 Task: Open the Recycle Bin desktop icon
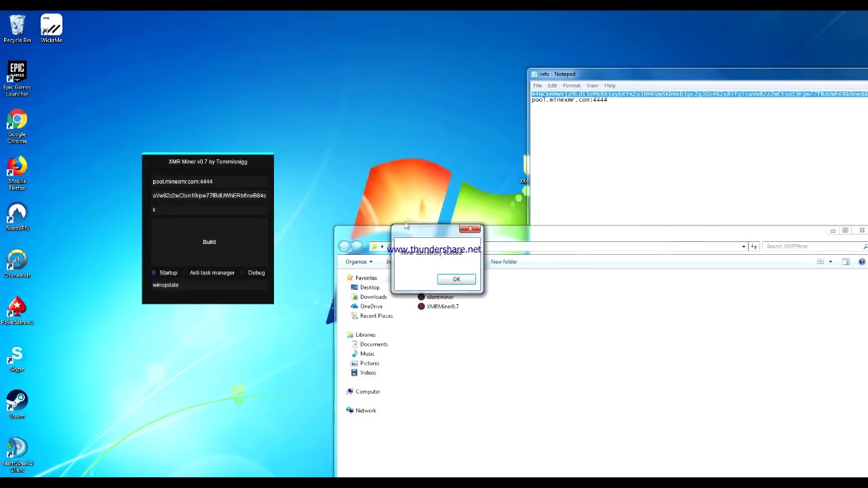click(x=17, y=28)
